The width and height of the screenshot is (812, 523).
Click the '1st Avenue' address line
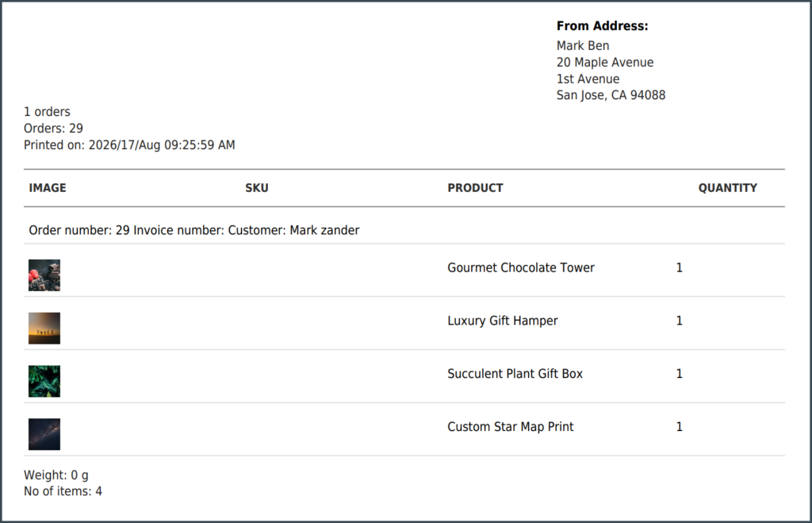point(588,79)
